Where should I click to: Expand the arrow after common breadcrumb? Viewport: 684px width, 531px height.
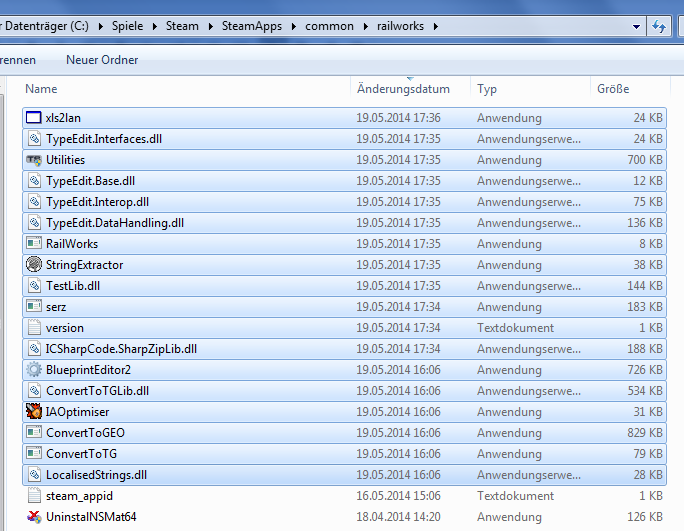click(366, 27)
